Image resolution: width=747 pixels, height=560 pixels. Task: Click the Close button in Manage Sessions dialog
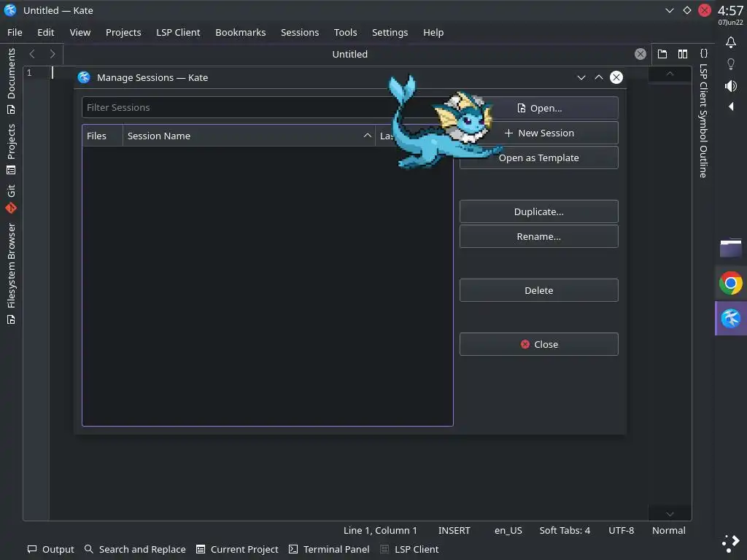click(539, 344)
